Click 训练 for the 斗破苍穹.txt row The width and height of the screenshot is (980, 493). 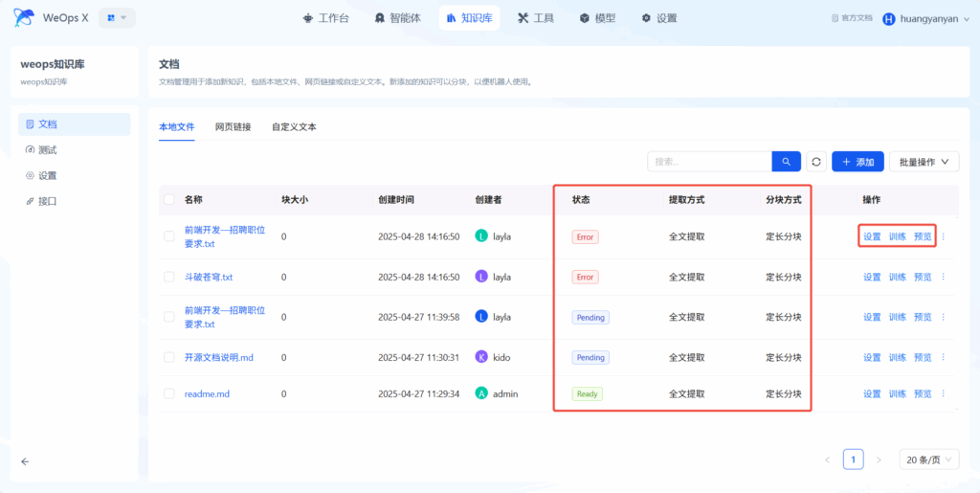pos(898,277)
